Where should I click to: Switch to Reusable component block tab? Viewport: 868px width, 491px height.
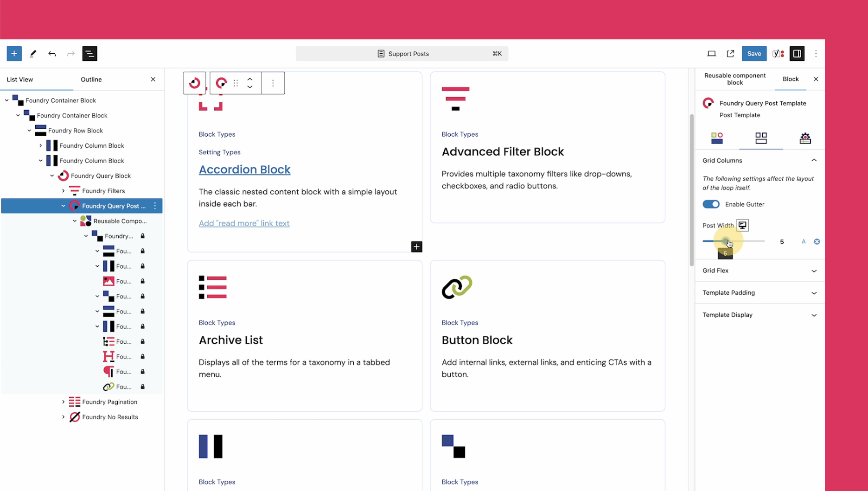(735, 79)
